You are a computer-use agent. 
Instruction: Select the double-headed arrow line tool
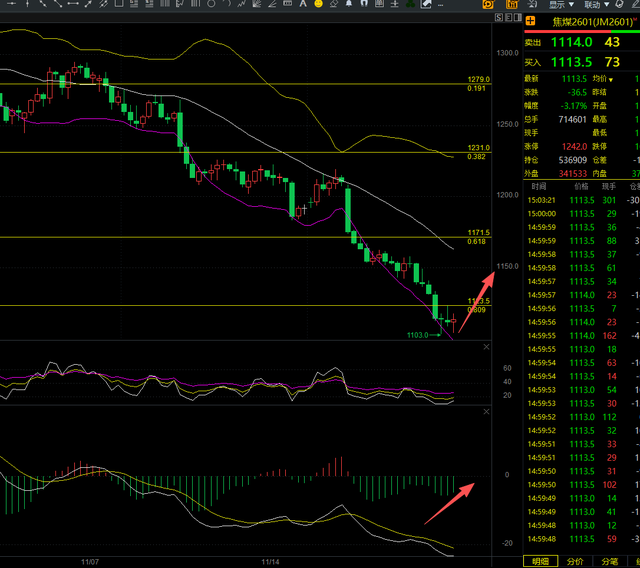click(x=73, y=4)
